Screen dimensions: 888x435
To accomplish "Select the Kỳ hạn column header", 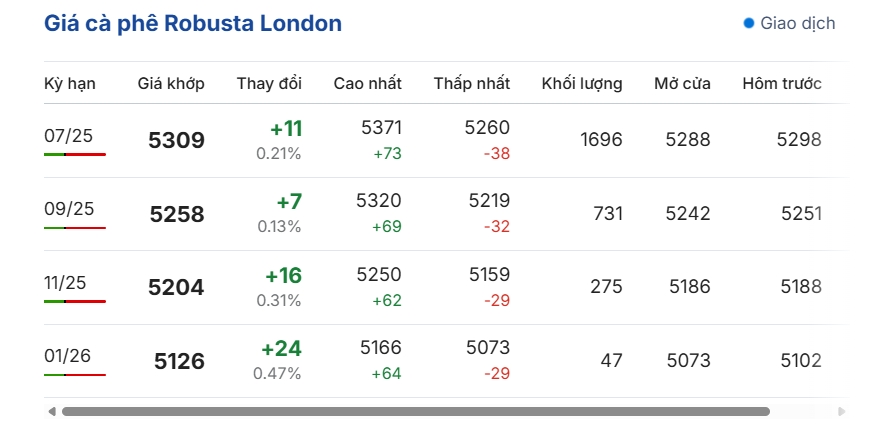I will [x=70, y=84].
